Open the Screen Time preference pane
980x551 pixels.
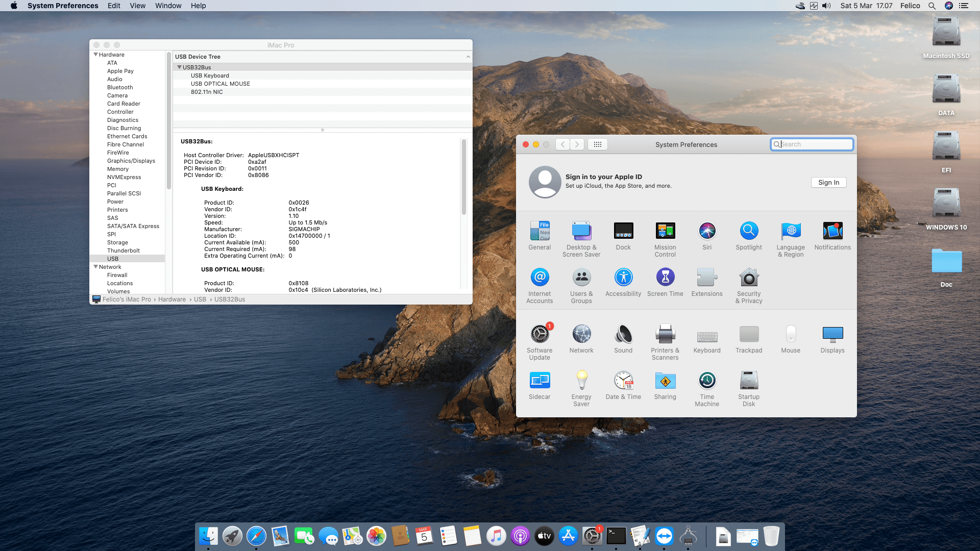pos(665,278)
